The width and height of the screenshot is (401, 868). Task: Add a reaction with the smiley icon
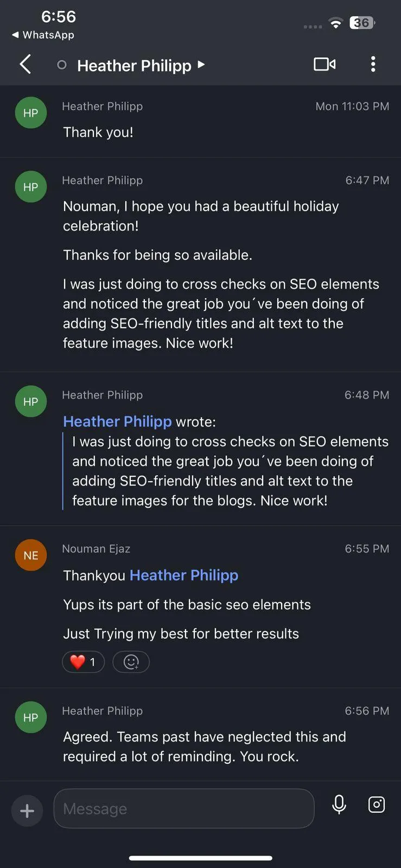[x=131, y=662]
